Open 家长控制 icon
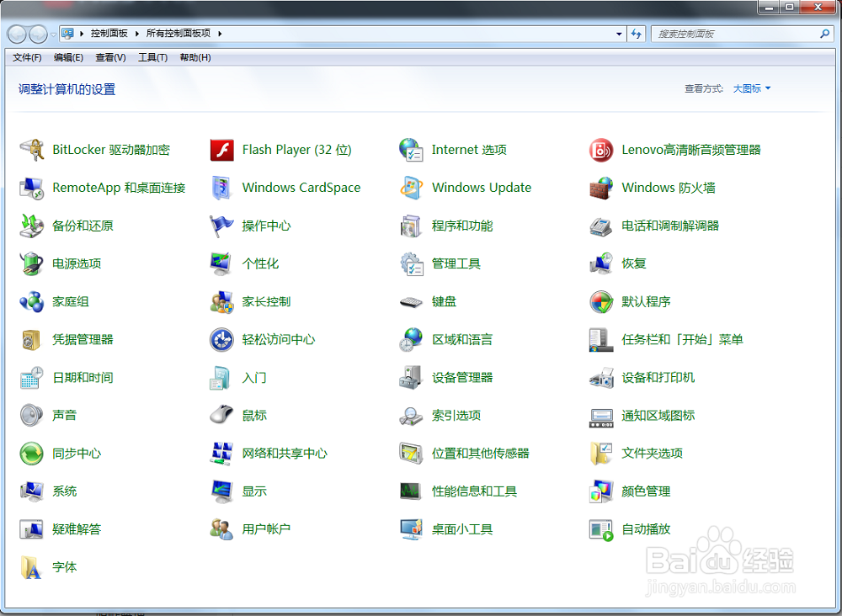Viewport: 842px width, 616px height. click(221, 301)
